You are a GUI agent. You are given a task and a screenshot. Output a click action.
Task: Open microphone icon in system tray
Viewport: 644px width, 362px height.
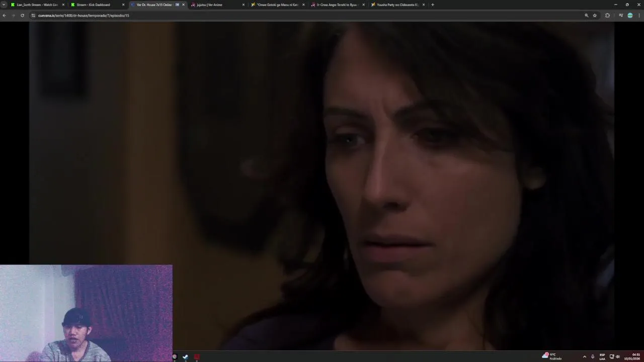[x=593, y=357]
